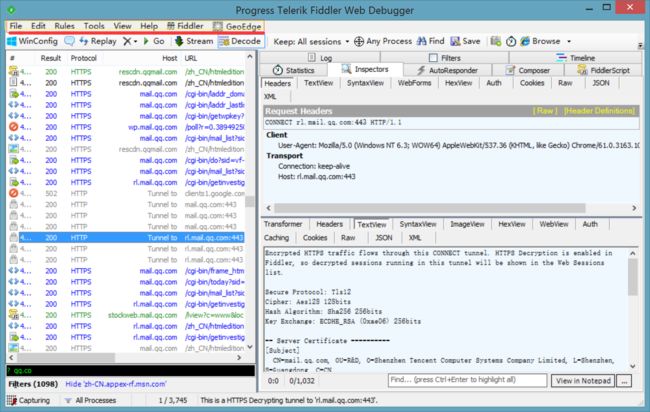The width and height of the screenshot is (650, 412).
Task: Click All Processes filter in status bar
Action: 90,400
